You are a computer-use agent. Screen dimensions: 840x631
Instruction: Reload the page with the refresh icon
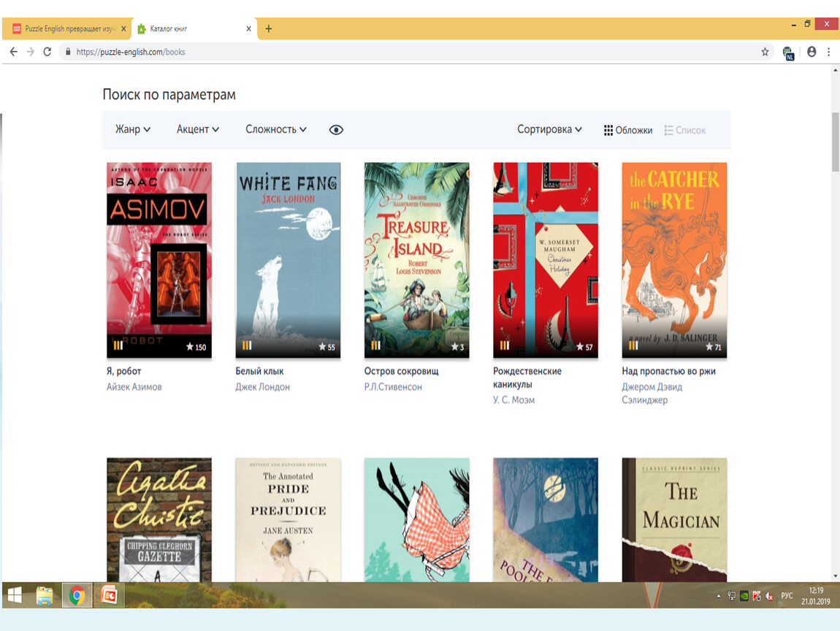[47, 52]
